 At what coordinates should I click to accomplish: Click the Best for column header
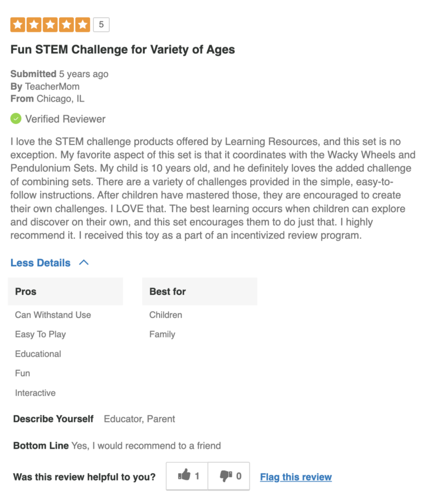click(x=168, y=291)
